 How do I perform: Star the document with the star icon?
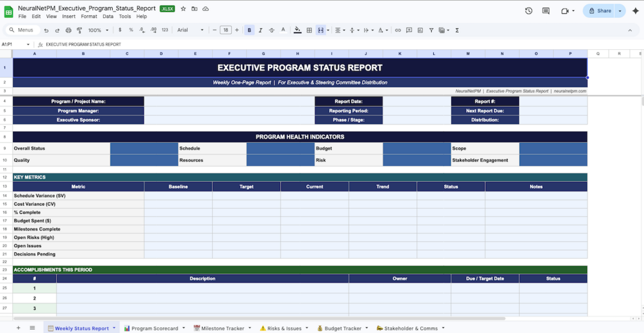pyautogui.click(x=183, y=8)
